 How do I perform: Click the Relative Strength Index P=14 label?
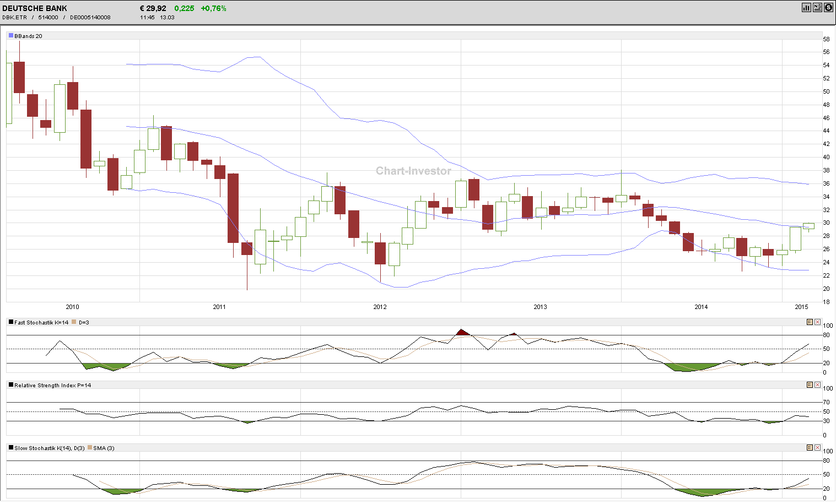[53, 386]
